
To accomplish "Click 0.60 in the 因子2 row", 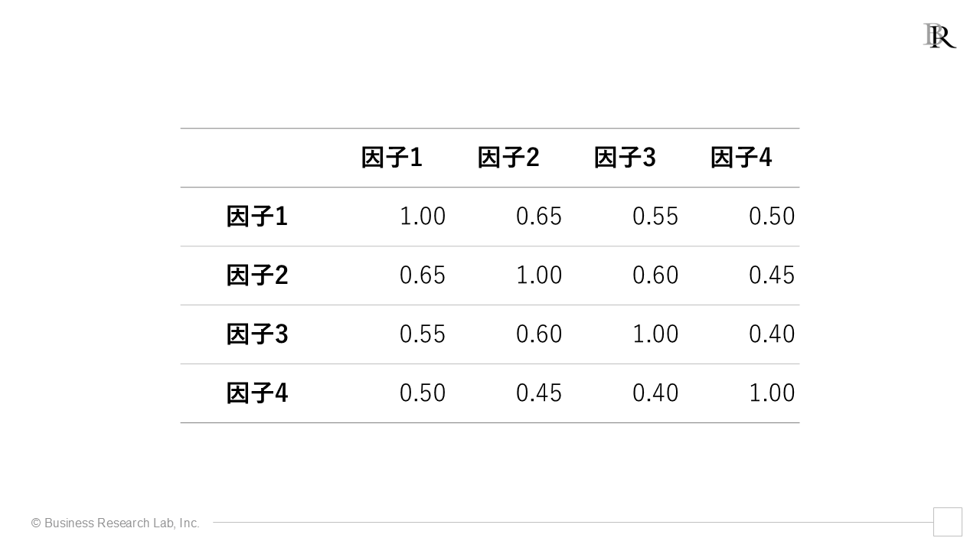I will pos(655,275).
